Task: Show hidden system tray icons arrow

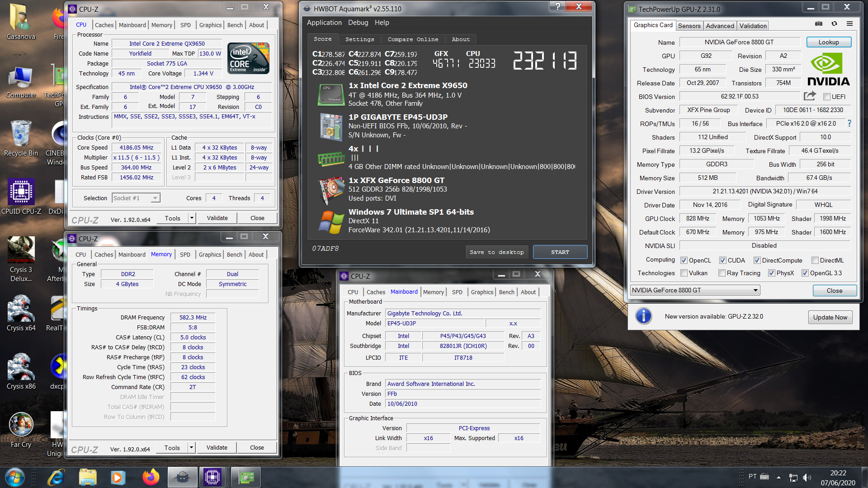Action: 778,477
